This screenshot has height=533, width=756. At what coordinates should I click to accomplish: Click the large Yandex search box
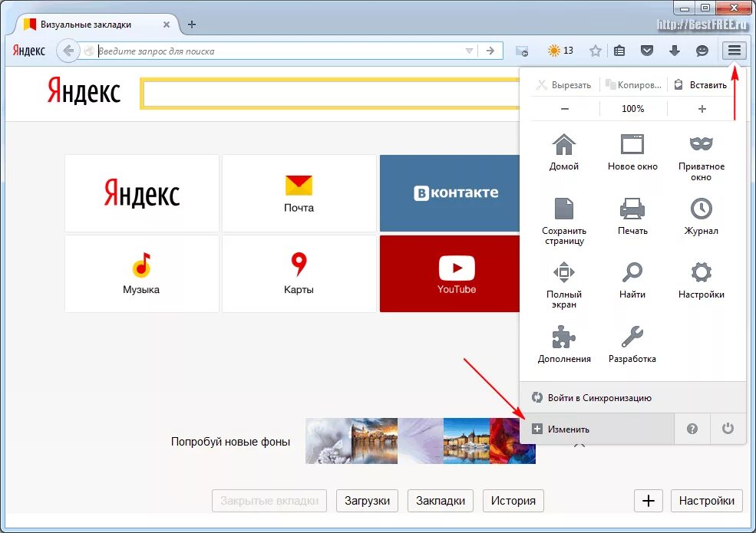331,94
